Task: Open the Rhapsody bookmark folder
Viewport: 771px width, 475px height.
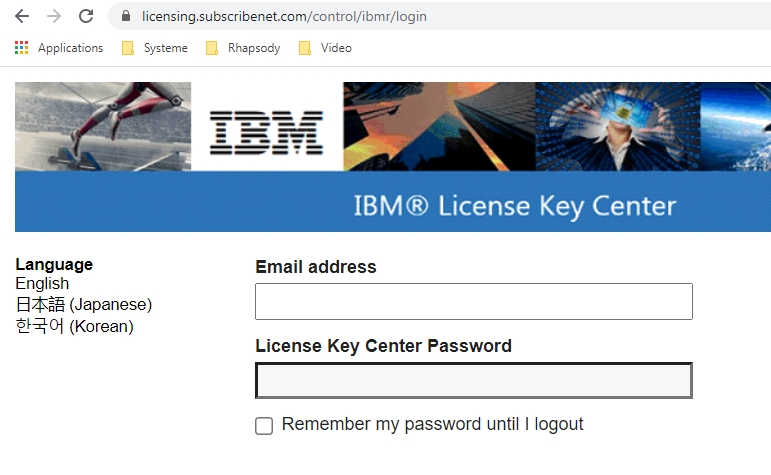Action: (243, 48)
